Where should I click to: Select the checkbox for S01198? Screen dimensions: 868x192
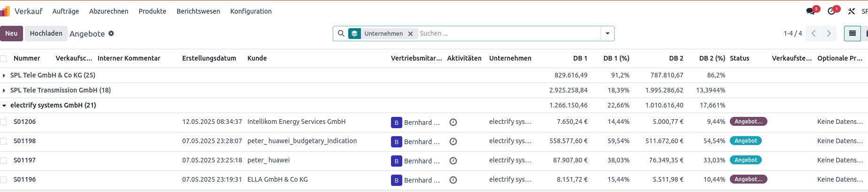3,141
